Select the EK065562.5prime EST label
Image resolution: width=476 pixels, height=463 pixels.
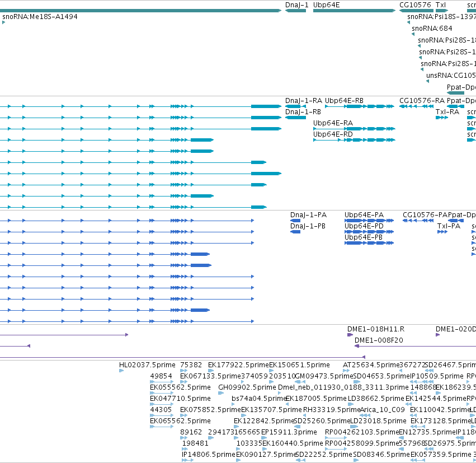coord(180,421)
